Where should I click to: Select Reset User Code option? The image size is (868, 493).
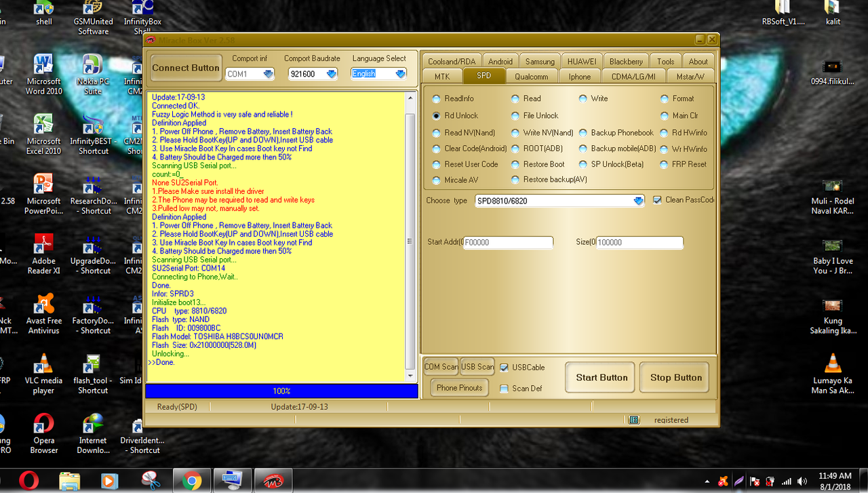[x=466, y=164]
